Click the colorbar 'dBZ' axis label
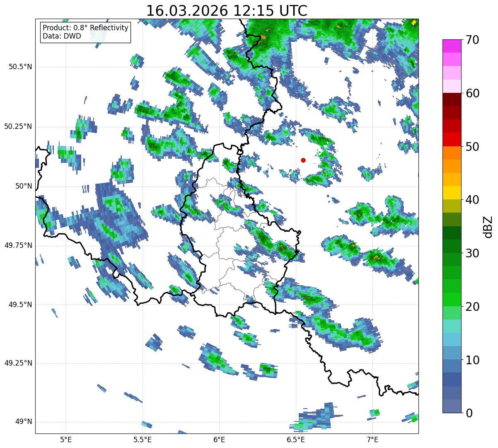This screenshot has height=448, width=498. click(x=488, y=226)
